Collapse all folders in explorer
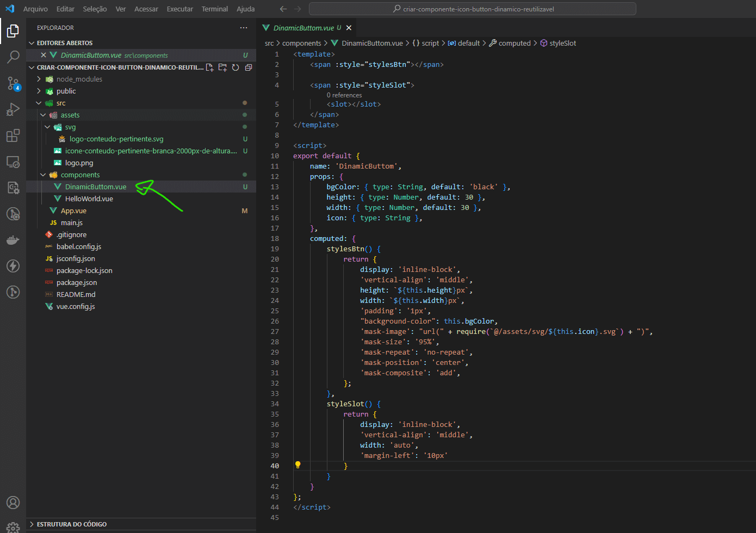Screen dimensions: 756x533 pos(249,67)
